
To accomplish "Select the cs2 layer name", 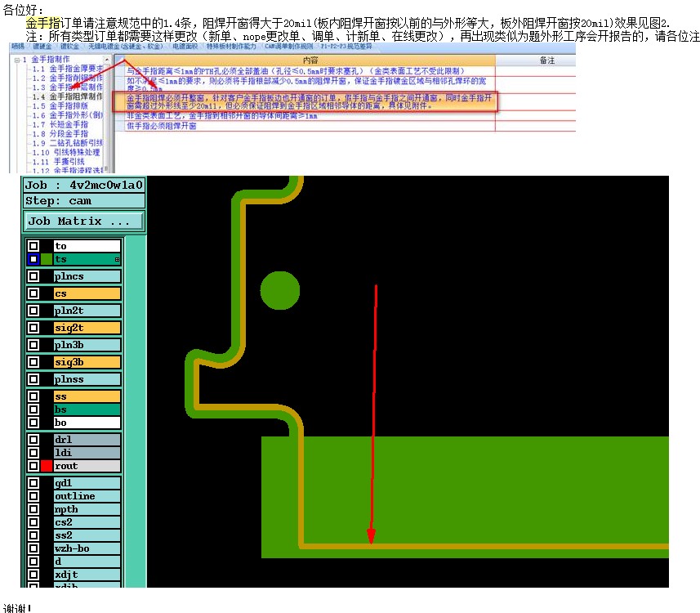I will [x=87, y=521].
